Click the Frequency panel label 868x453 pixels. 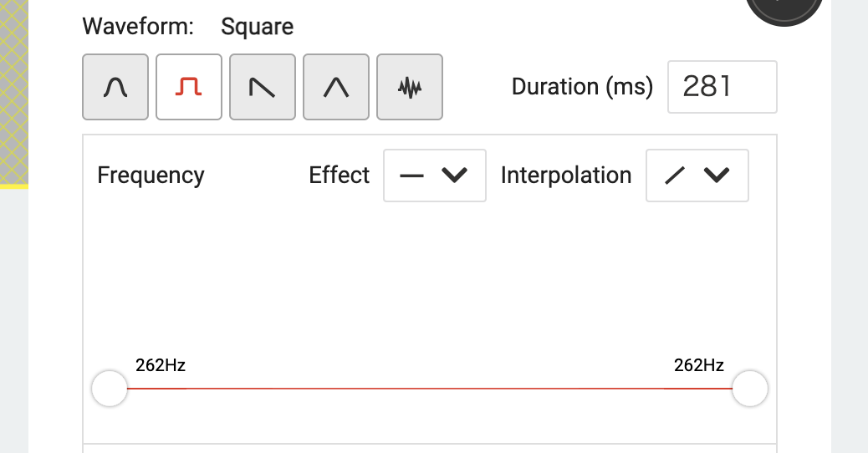click(x=151, y=176)
